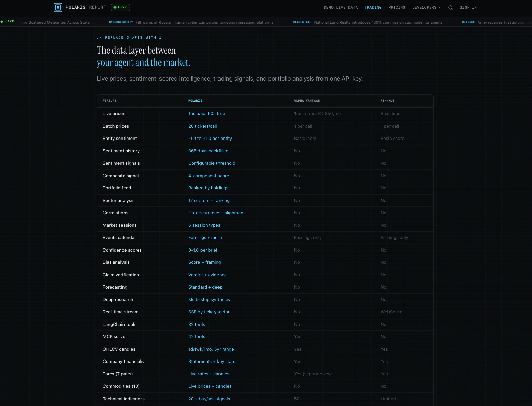Image resolution: width=532 pixels, height=406 pixels.
Task: Click the LIVE ticker indicator
Action: tap(7, 21)
